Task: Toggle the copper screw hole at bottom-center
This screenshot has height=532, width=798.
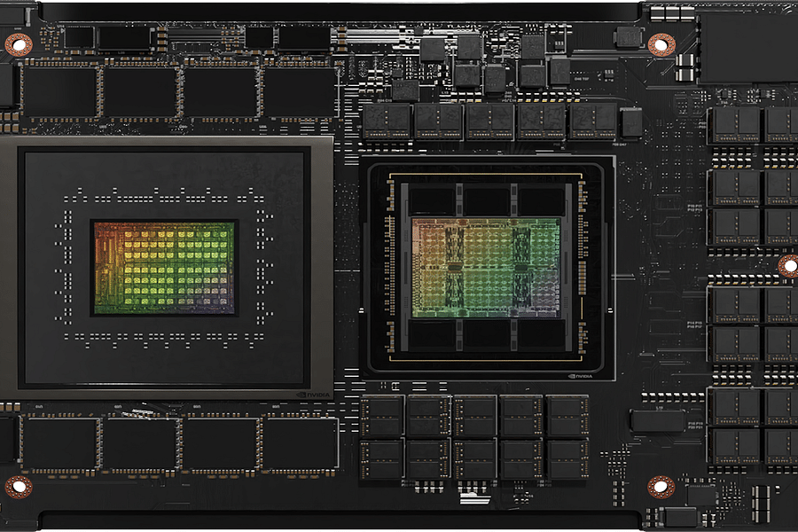Action: pyautogui.click(x=663, y=487)
